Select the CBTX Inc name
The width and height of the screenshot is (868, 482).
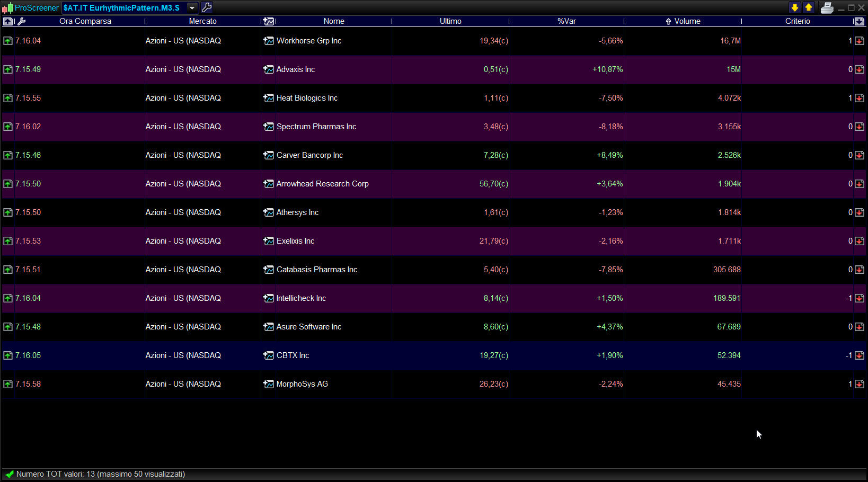(x=293, y=355)
